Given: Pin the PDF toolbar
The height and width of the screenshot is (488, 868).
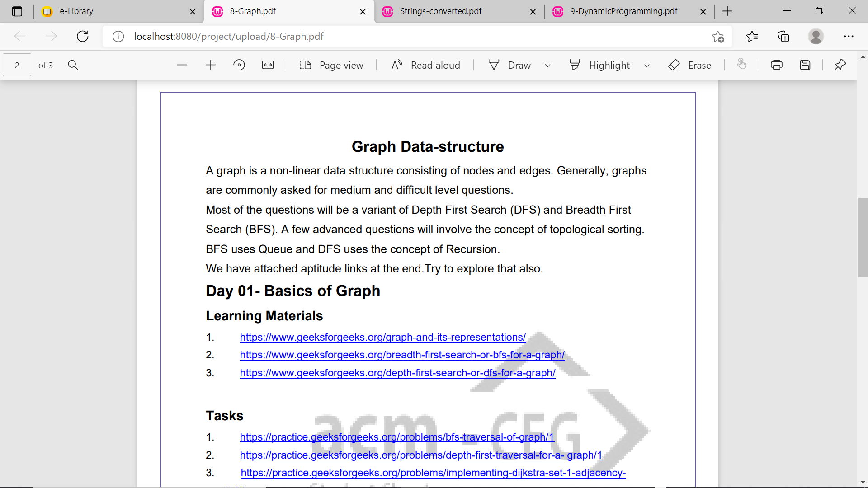Looking at the screenshot, I should click(840, 65).
